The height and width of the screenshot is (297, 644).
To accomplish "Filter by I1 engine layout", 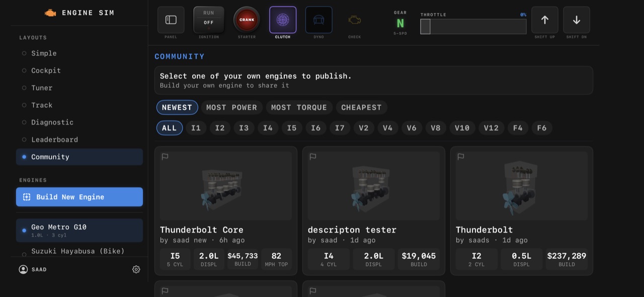I will 196,128.
